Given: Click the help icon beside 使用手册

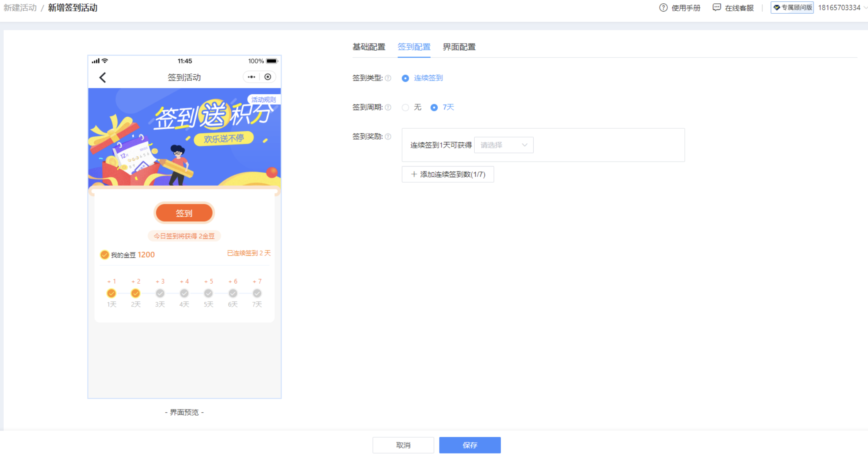Looking at the screenshot, I should (663, 8).
